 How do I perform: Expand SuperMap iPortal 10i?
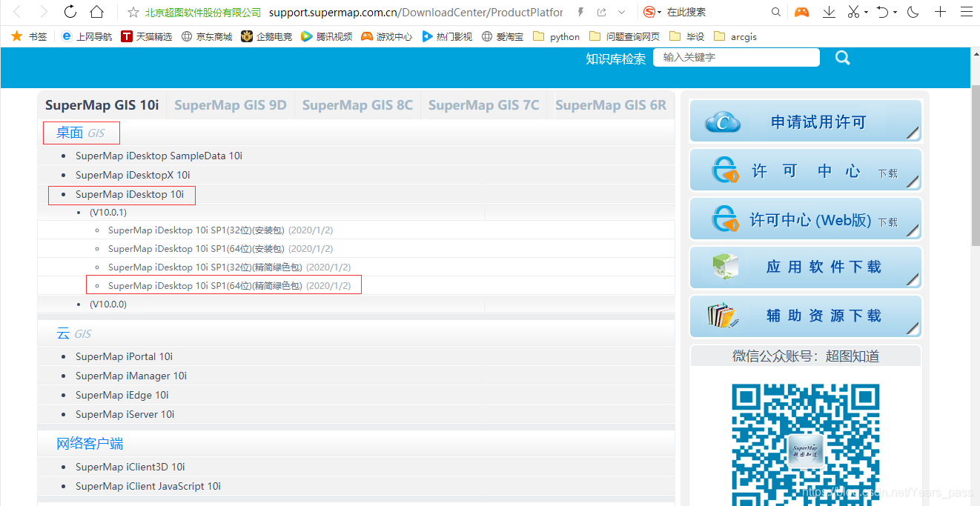pos(124,356)
